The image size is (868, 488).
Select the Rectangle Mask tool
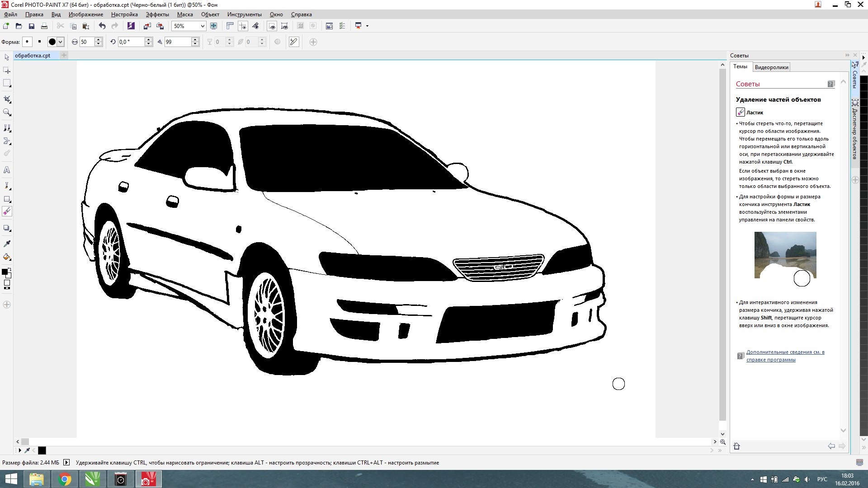click(7, 84)
